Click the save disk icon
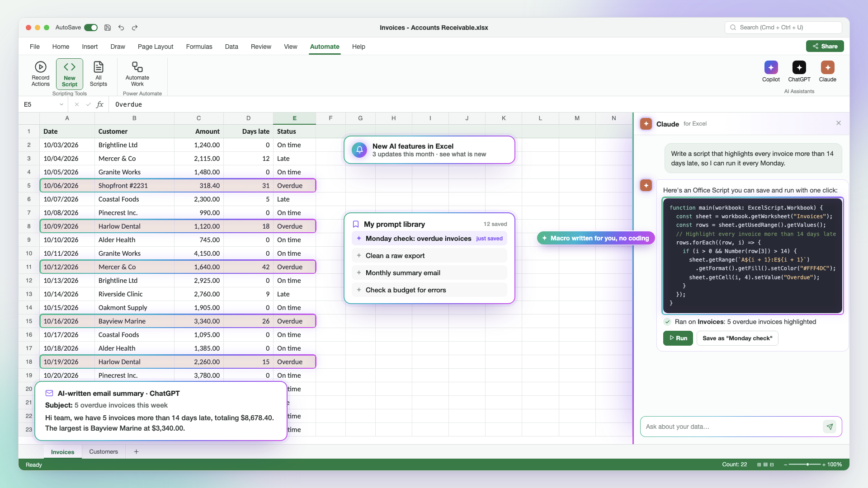The height and width of the screenshot is (488, 868). 108,28
